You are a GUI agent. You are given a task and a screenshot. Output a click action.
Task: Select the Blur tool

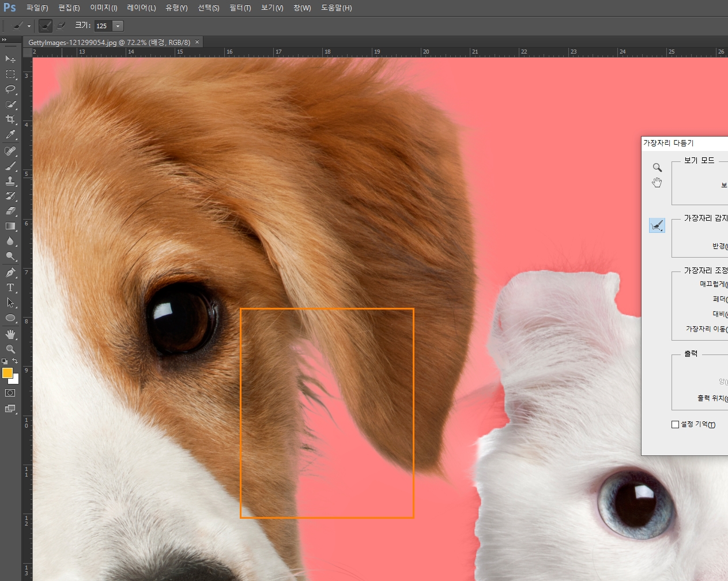coord(10,241)
